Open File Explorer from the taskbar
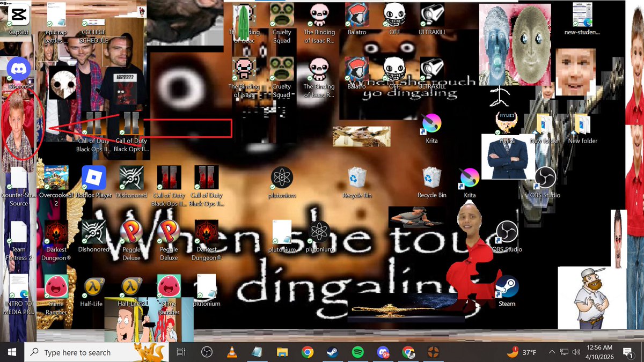The width and height of the screenshot is (644, 362). [282, 352]
